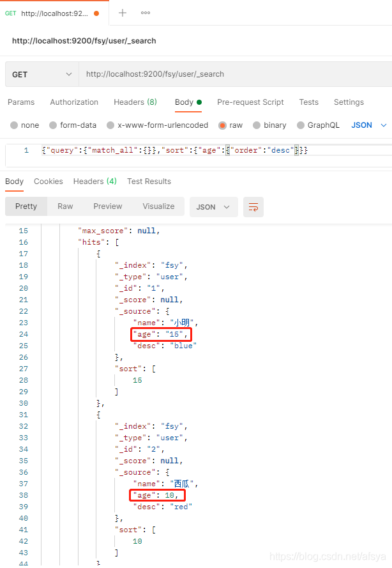Click the "desc": "red" line

click(163, 507)
